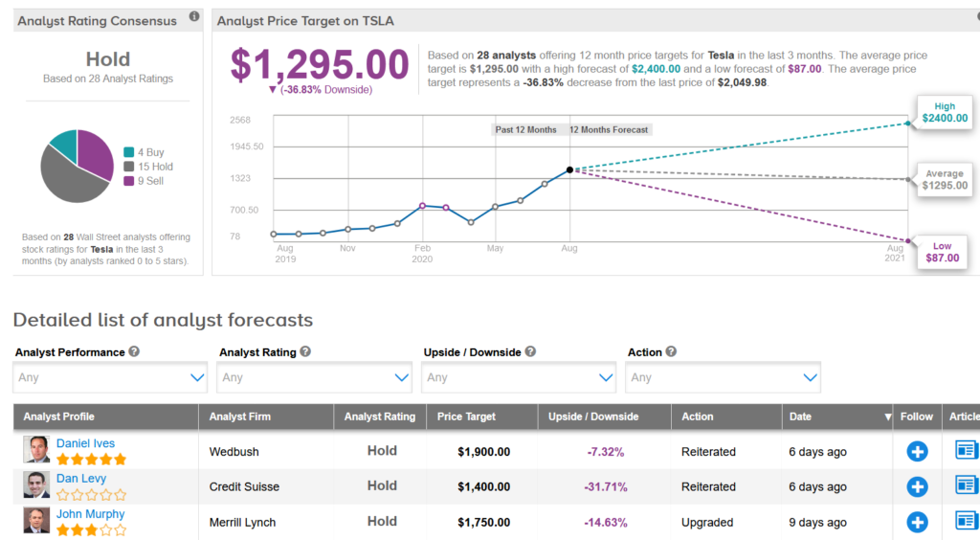Click the -14.63% downside value
The image size is (980, 540).
[605, 523]
